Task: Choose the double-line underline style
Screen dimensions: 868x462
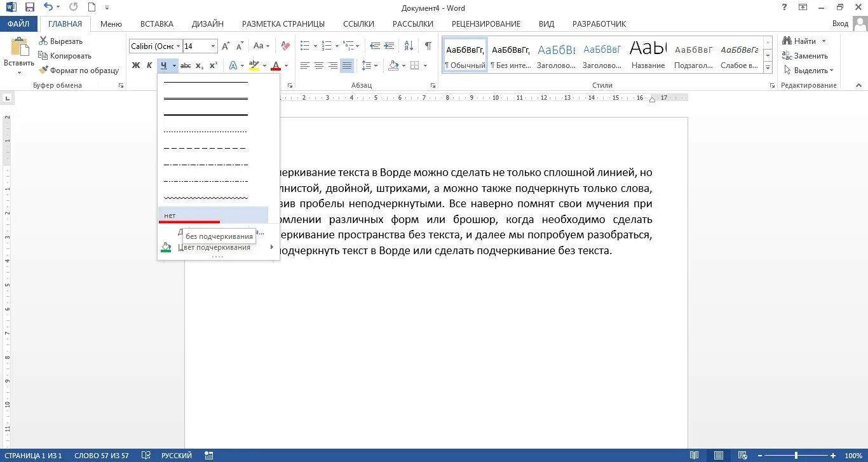Action: 206,99
